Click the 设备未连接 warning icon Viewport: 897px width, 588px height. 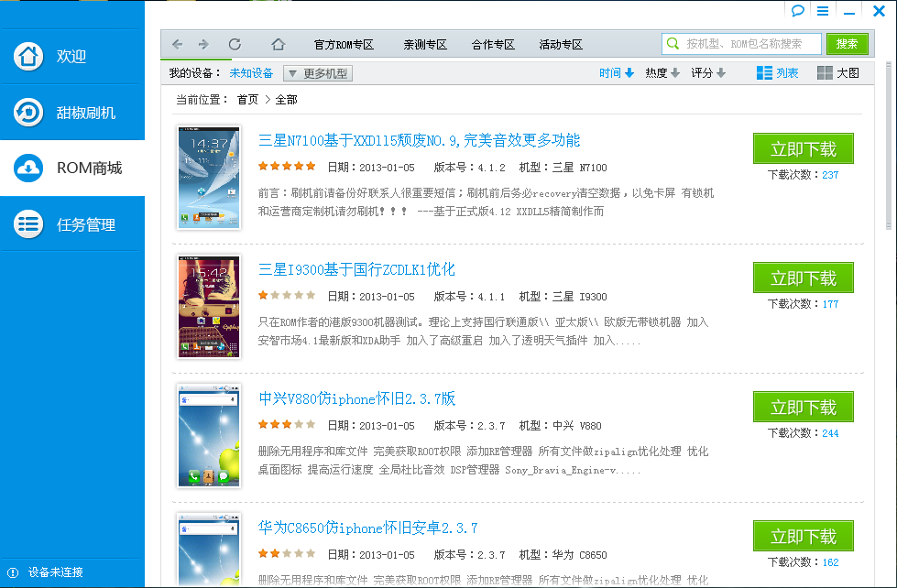click(x=13, y=572)
